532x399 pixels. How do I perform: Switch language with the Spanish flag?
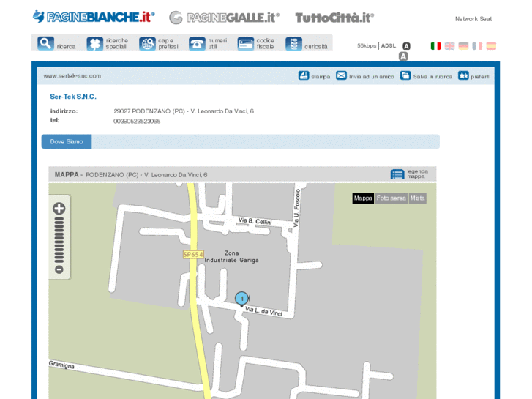pyautogui.click(x=491, y=46)
